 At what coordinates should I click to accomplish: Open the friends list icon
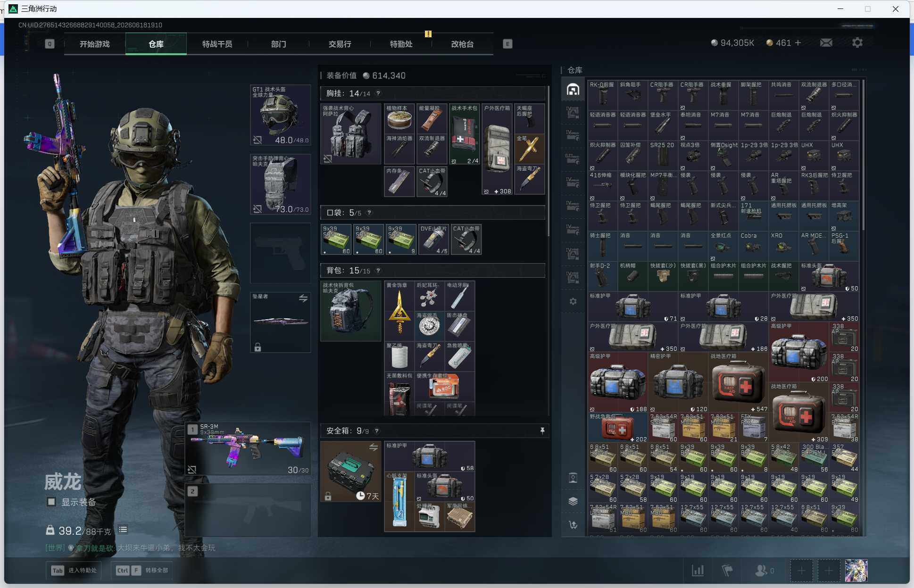pyautogui.click(x=764, y=571)
